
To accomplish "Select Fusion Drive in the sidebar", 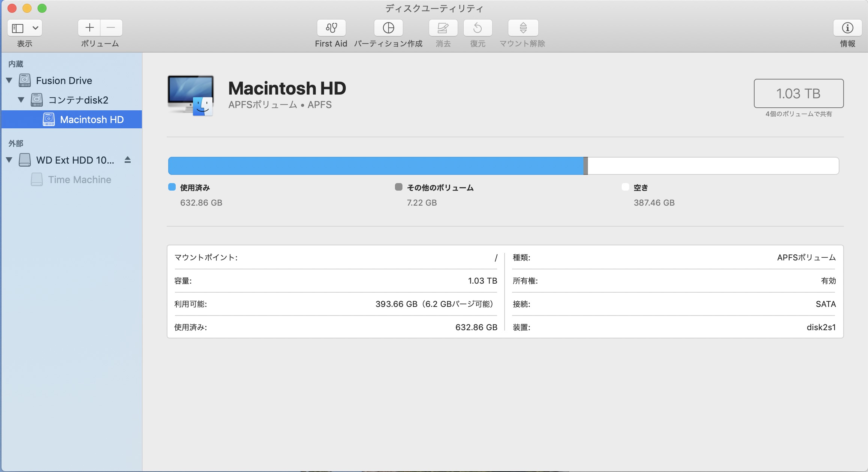I will click(64, 81).
